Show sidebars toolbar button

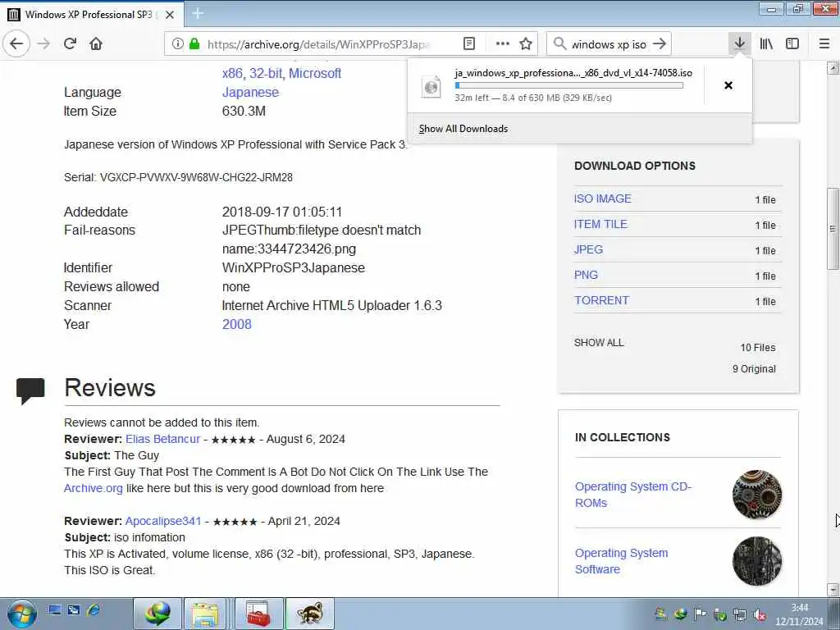click(792, 43)
